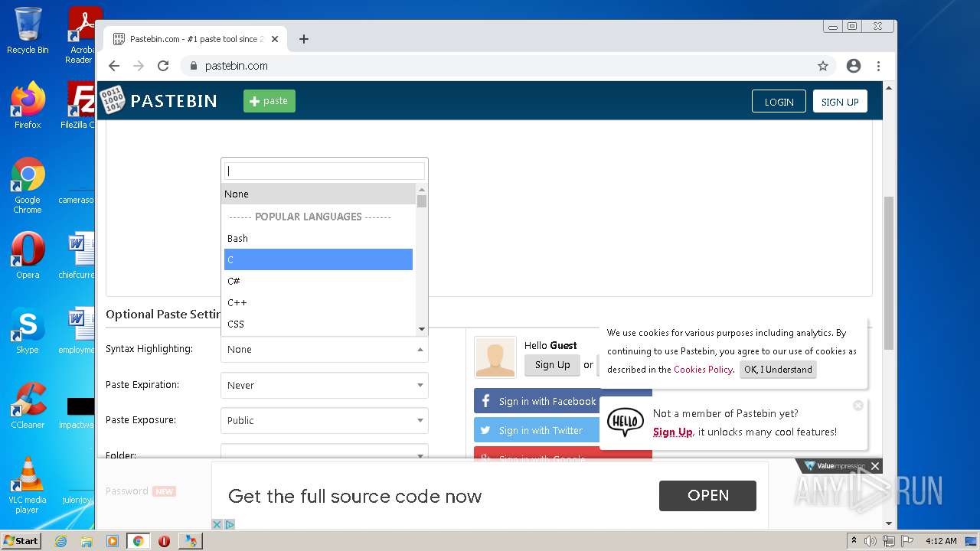Bookmark this page with the star icon
The height and width of the screenshot is (551, 980).
[x=823, y=66]
